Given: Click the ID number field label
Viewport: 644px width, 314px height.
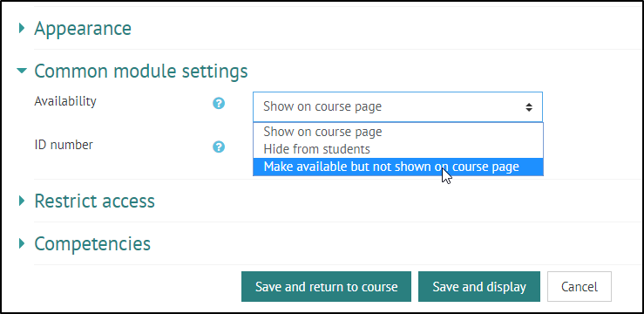Looking at the screenshot, I should pos(64,145).
